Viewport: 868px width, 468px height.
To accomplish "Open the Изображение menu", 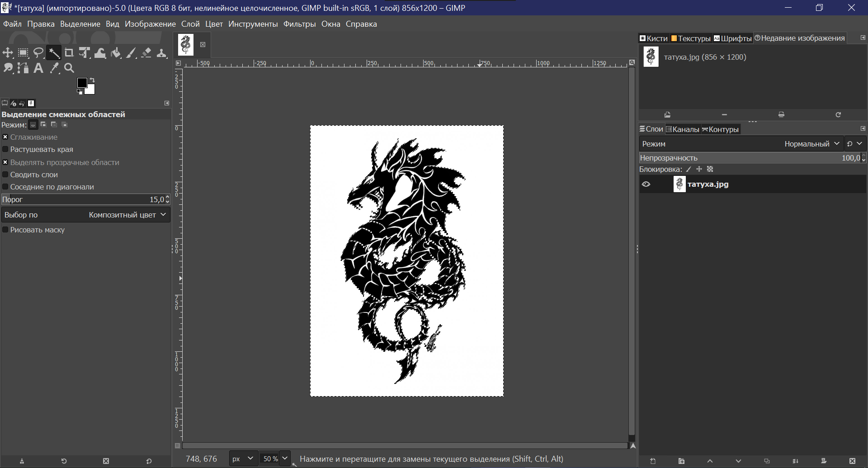I will [150, 24].
